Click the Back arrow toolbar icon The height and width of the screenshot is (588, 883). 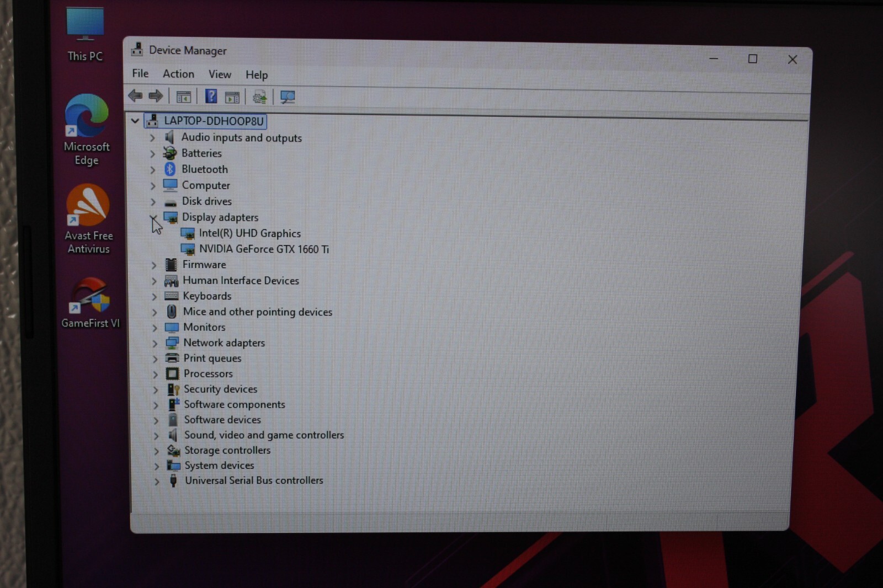click(x=135, y=96)
